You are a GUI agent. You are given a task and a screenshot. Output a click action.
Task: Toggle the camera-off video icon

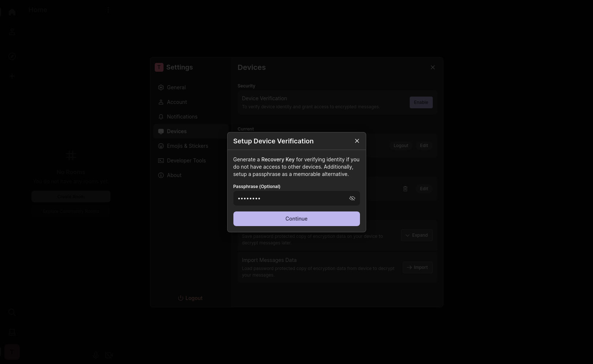(x=109, y=355)
